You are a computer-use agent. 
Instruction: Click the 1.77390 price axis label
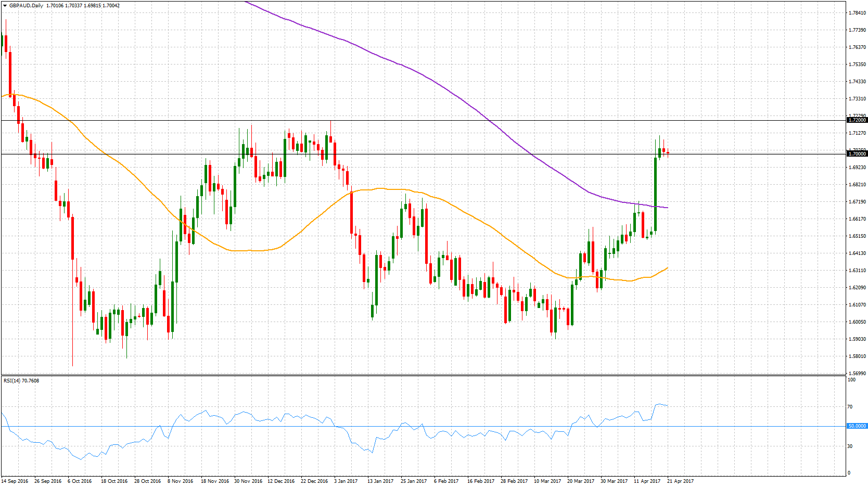coord(858,30)
